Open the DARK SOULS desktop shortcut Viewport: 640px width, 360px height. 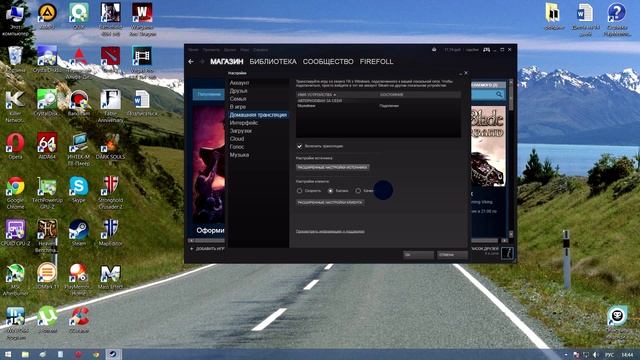tap(111, 145)
